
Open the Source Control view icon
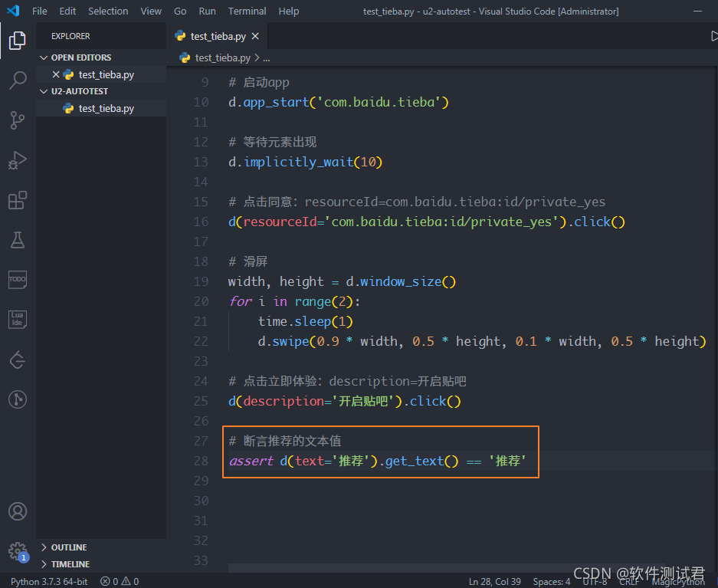coord(18,120)
